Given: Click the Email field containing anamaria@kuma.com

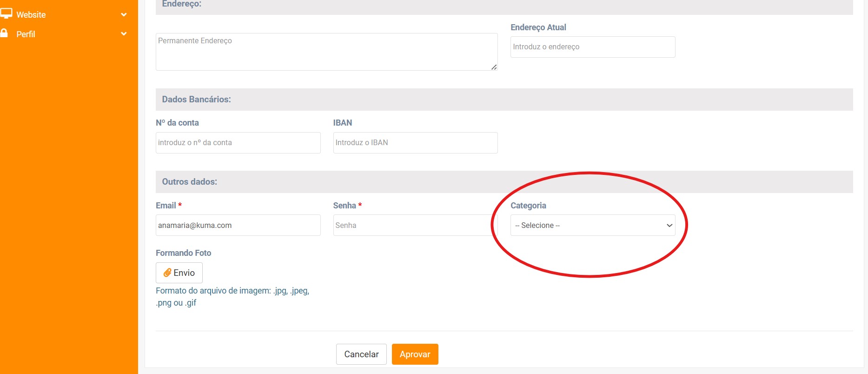Looking at the screenshot, I should 238,225.
